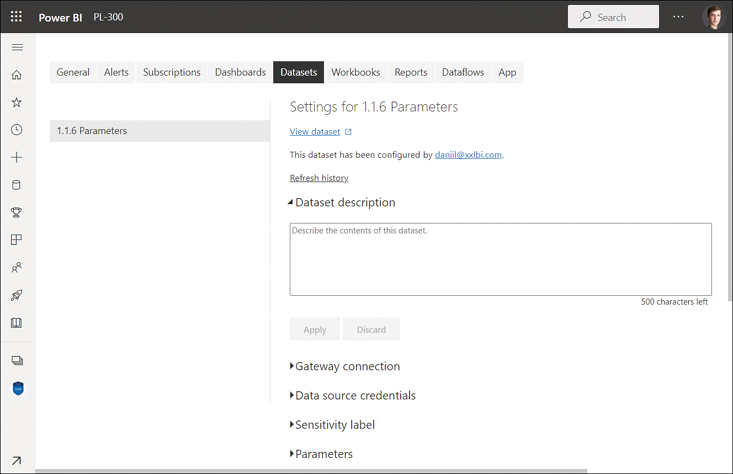
Task: Select the Datasets tab
Action: 299,72
